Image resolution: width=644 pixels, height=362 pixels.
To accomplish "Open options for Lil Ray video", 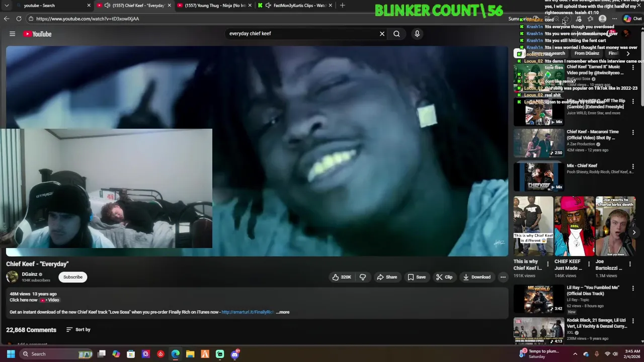I will (x=633, y=289).
